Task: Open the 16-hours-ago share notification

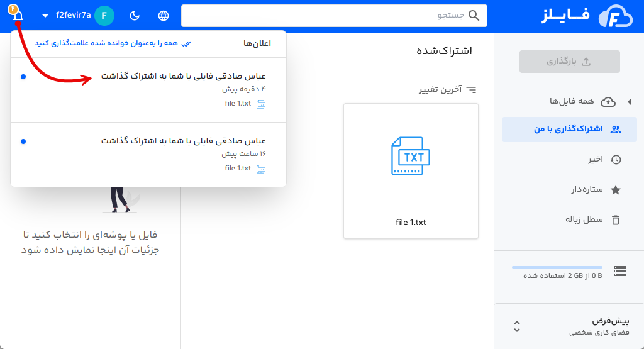Action: pos(148,155)
